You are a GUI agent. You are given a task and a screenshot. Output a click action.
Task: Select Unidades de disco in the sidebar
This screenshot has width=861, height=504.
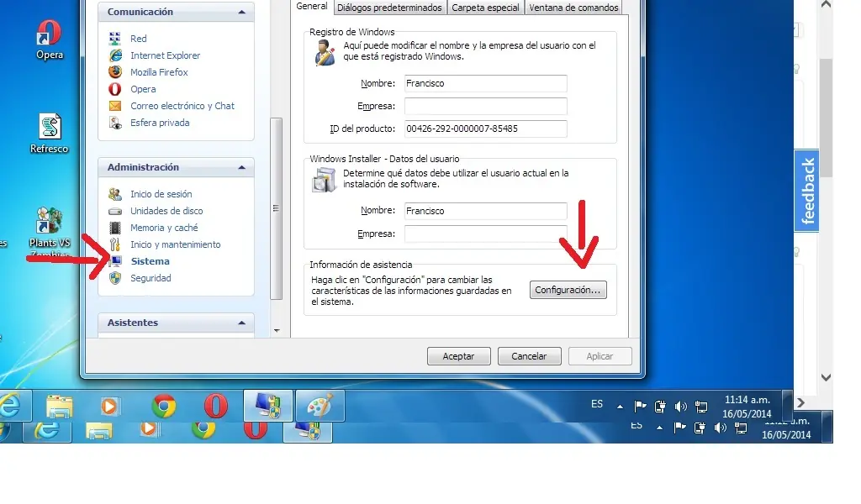(x=166, y=211)
